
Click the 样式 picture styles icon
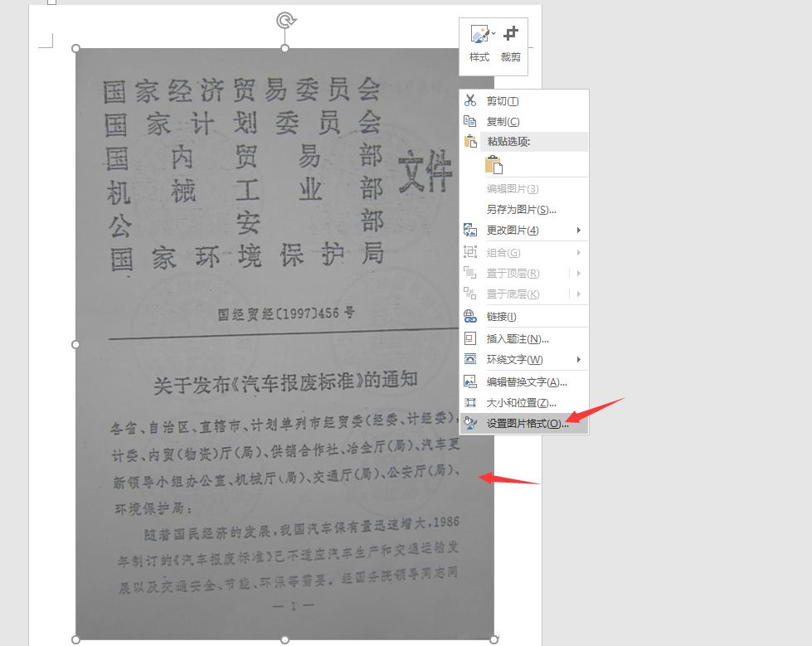[x=478, y=35]
